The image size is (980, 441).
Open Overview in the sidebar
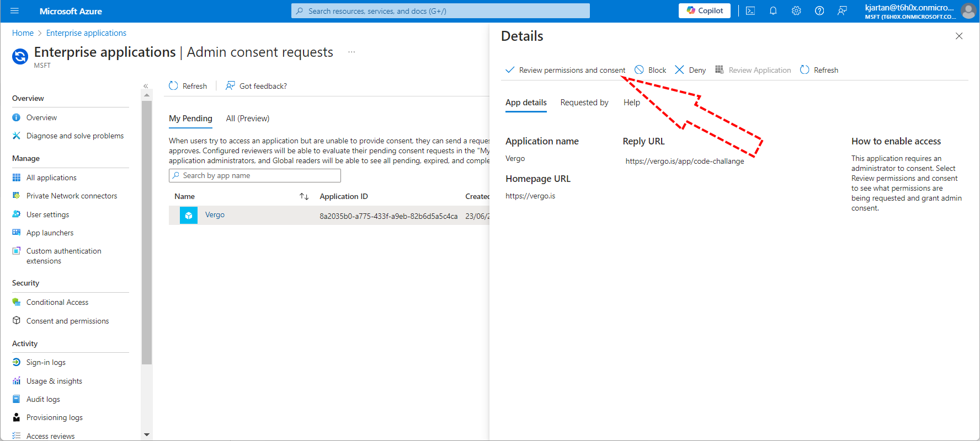[41, 117]
